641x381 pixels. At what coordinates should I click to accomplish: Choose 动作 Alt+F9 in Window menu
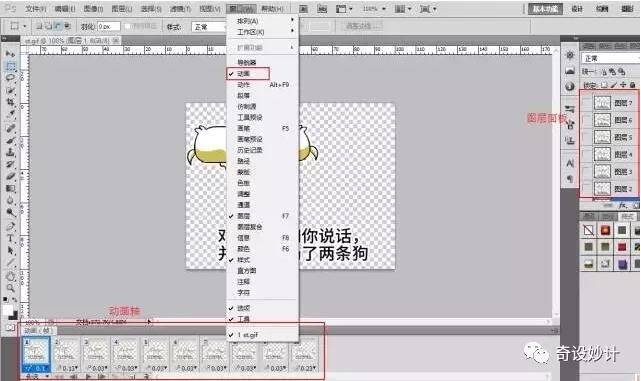click(262, 85)
